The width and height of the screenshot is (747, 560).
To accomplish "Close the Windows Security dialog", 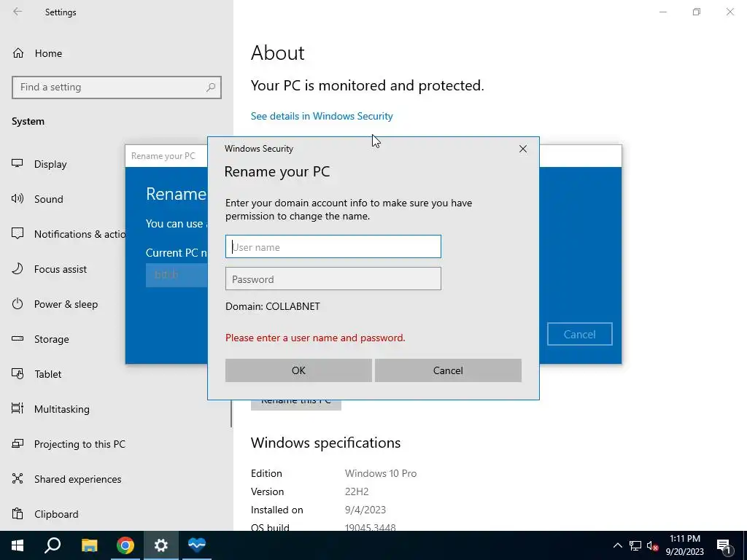I will pos(522,149).
